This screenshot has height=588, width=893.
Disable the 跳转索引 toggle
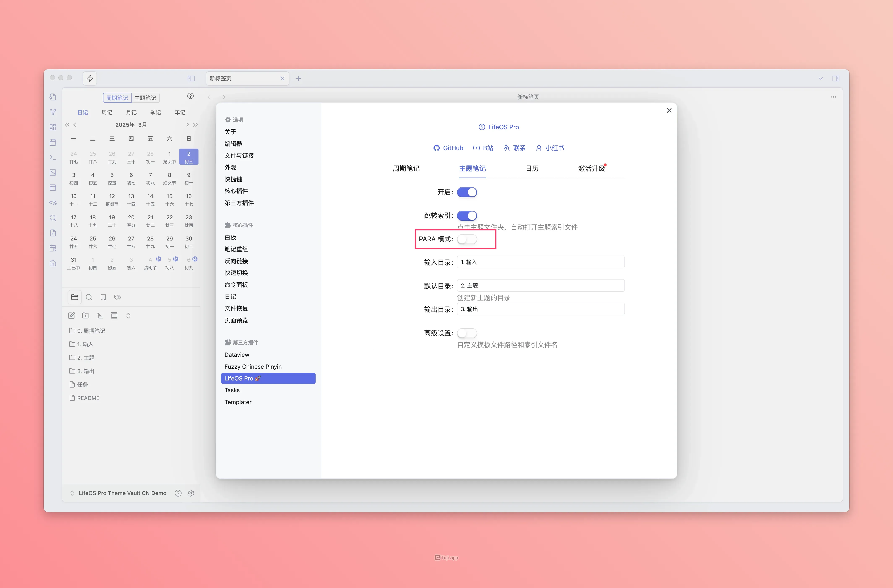[467, 215]
